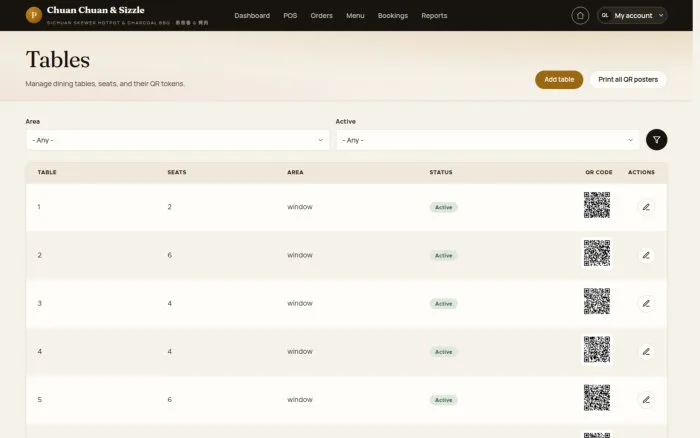
Task: Apply filters with the funnel icon button
Action: [x=656, y=140]
